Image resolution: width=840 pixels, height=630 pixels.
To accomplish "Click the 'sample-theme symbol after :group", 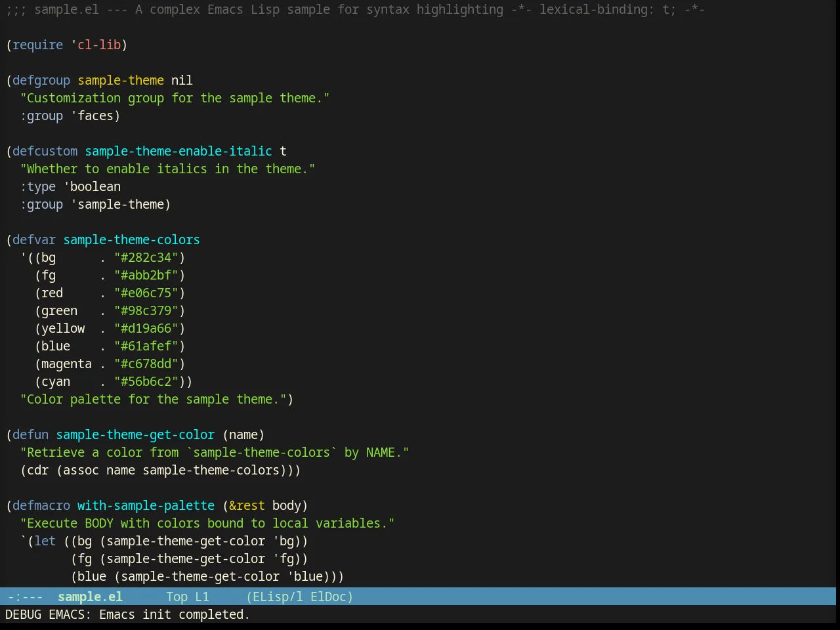I will coord(117,204).
